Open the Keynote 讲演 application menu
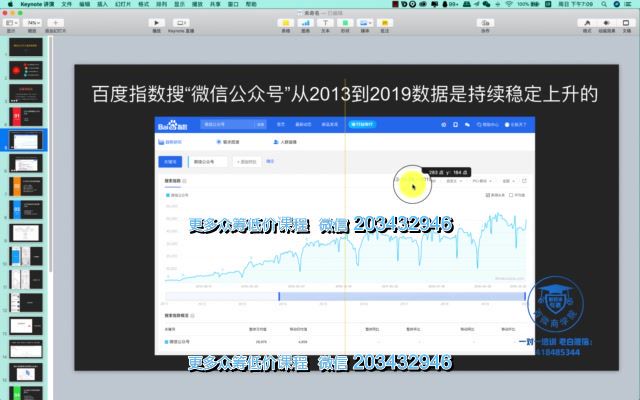This screenshot has height=400, width=640. 37,4
